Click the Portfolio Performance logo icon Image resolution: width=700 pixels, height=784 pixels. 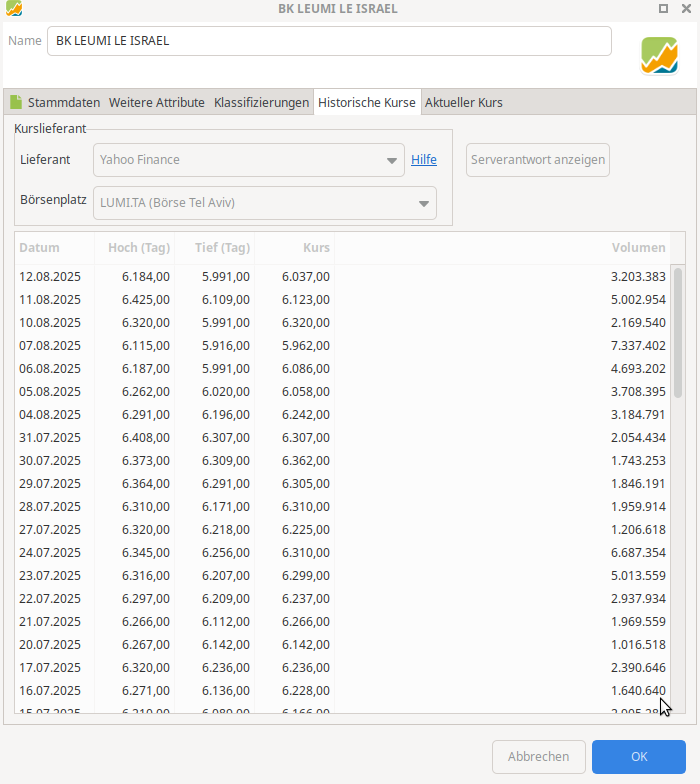(659, 56)
